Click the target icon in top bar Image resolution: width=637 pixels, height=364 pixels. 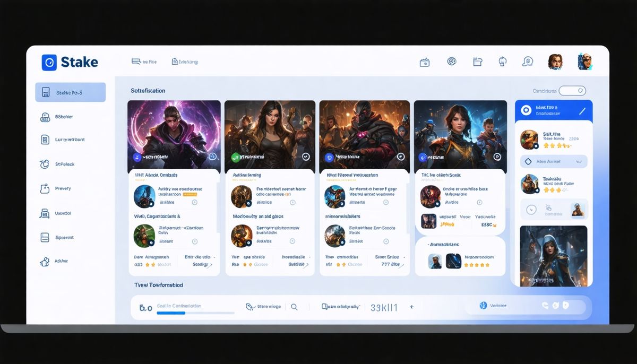pos(452,62)
